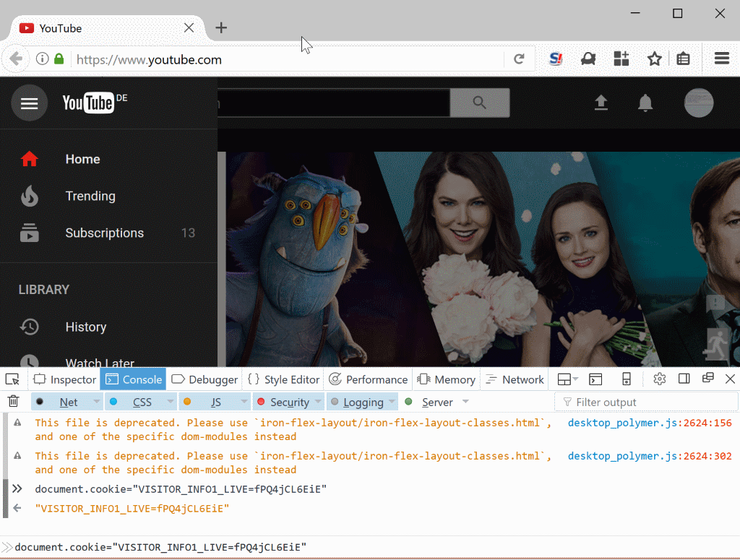740x560 pixels.
Task: Open a new browser tab
Action: [221, 28]
